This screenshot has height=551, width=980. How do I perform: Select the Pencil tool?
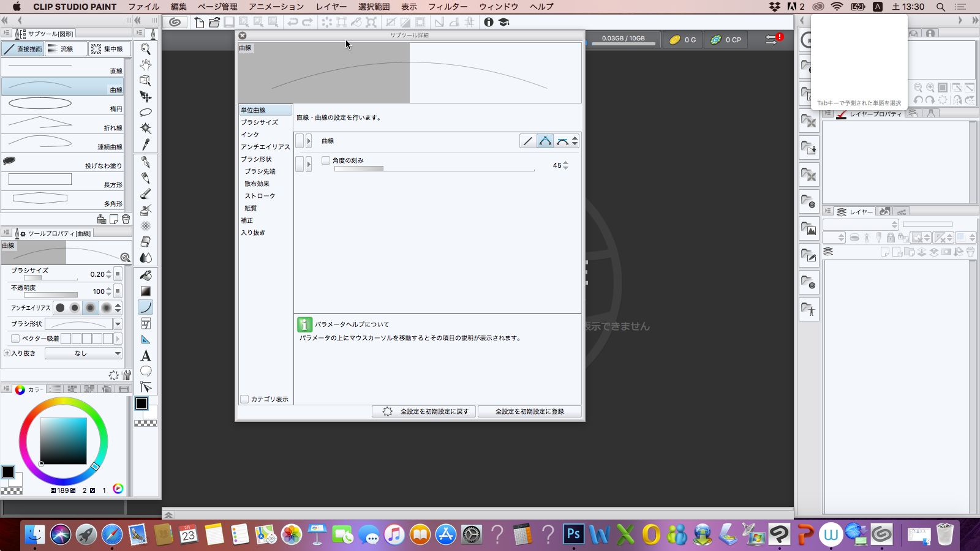click(146, 178)
